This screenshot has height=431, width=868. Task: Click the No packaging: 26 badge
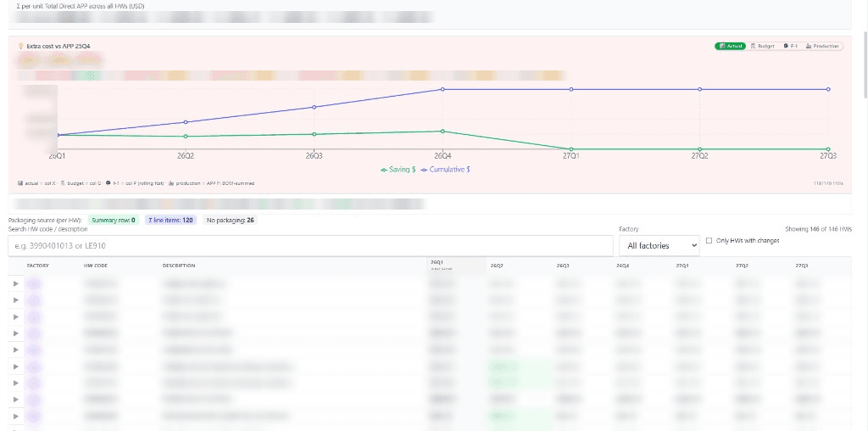[230, 220]
